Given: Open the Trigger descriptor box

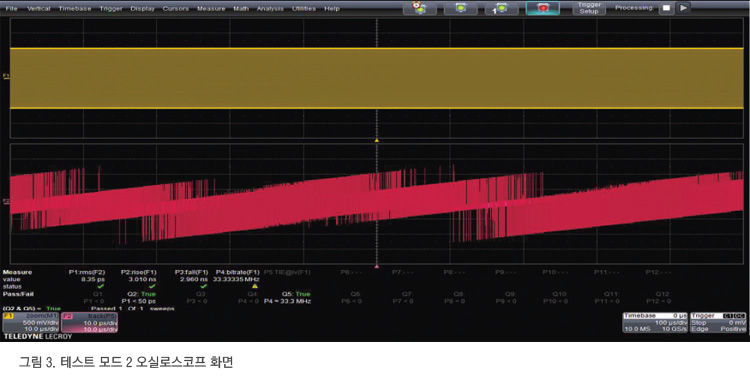Looking at the screenshot, I should coord(718,323).
